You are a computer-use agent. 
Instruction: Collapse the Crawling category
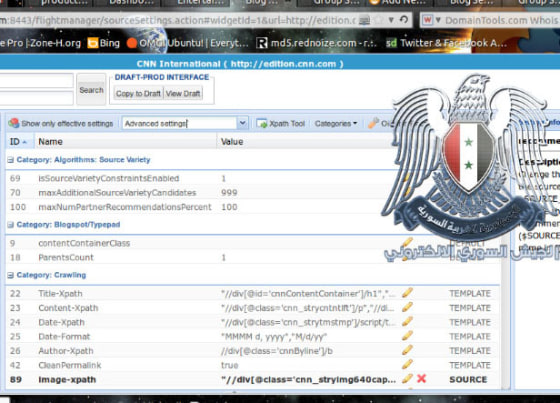(11, 275)
